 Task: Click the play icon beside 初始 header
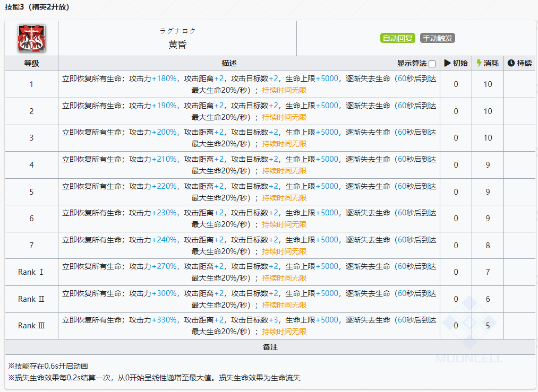pos(447,63)
